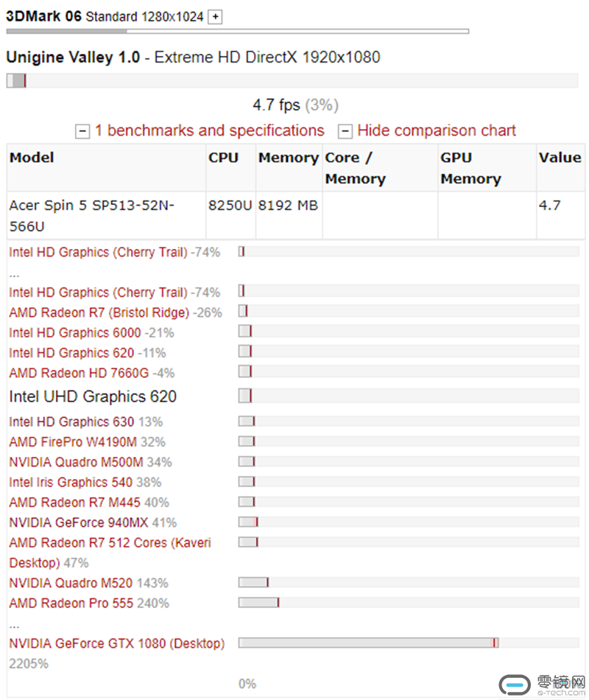Sort the table by Model header
This screenshot has height=700, width=589.
(x=32, y=158)
